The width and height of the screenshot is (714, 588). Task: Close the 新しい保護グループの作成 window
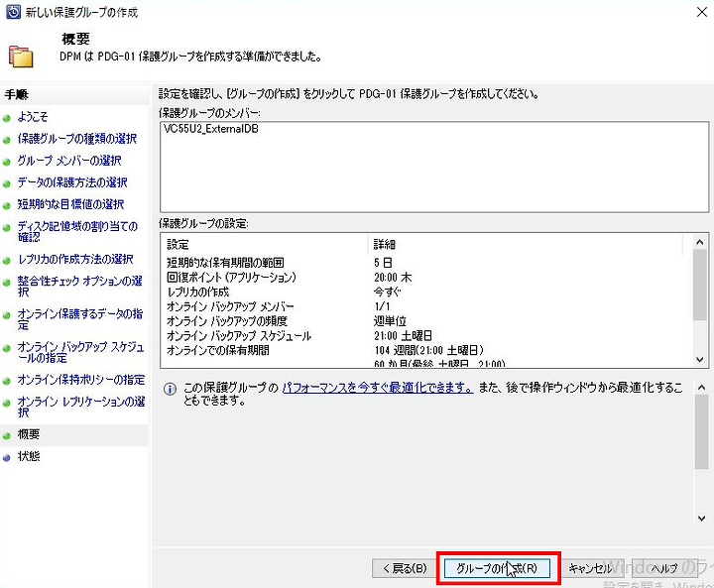[702, 12]
